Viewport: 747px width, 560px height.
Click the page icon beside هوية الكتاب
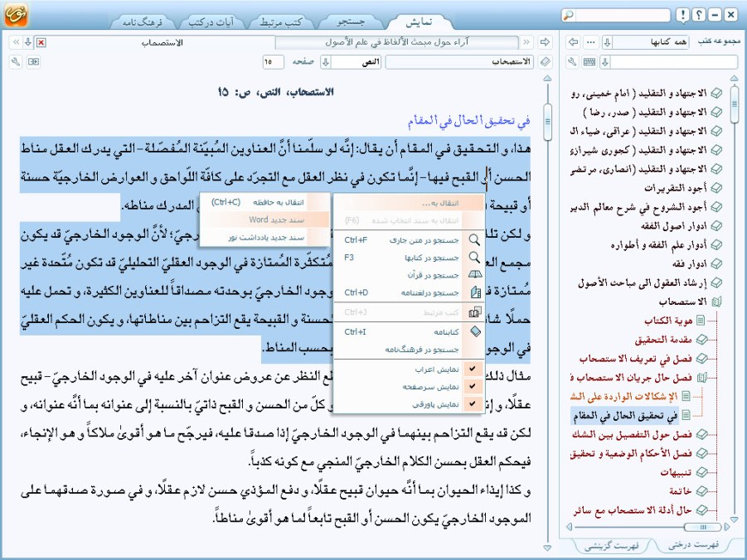(x=701, y=321)
